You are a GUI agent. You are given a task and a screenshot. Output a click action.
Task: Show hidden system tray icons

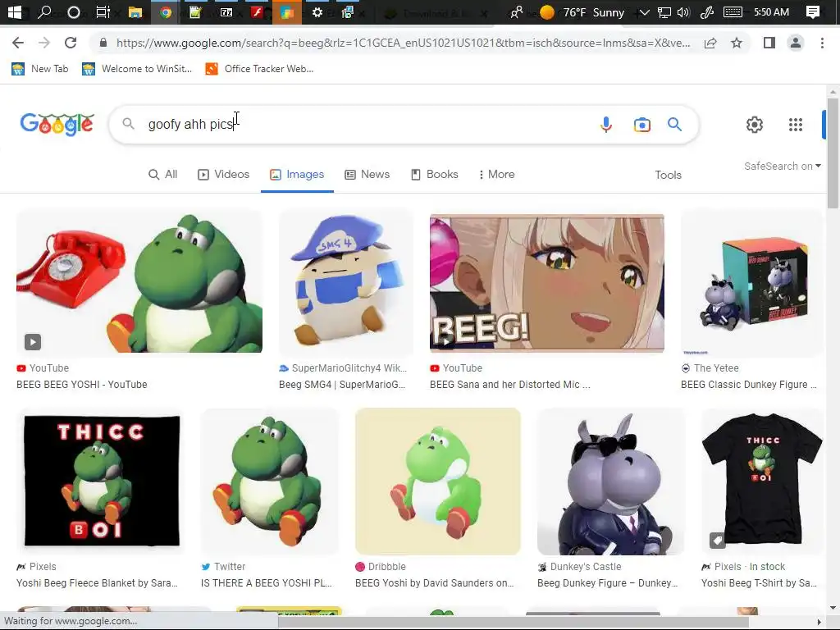tap(645, 11)
